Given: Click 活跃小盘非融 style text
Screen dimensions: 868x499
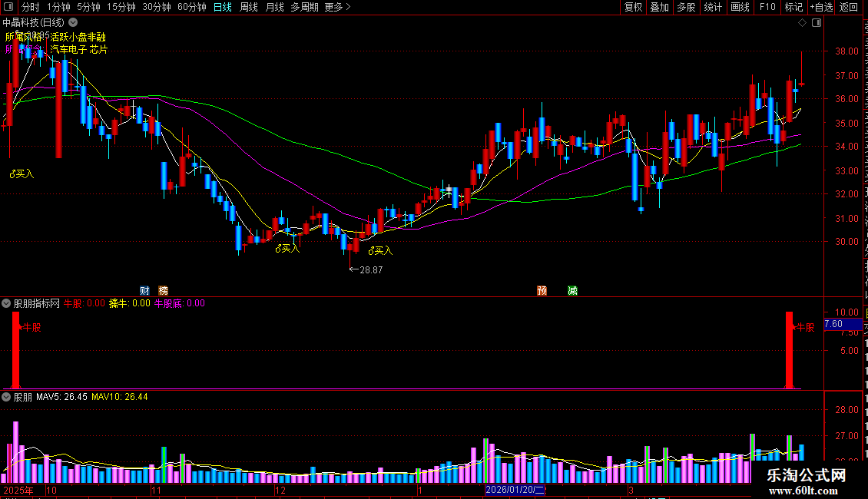Looking at the screenshot, I should point(78,37).
